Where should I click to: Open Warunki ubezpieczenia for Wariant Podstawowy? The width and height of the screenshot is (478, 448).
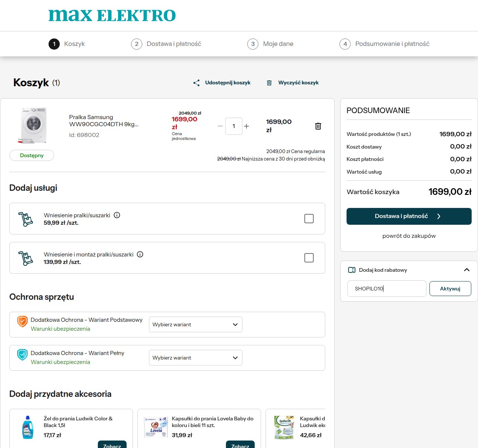60,329
